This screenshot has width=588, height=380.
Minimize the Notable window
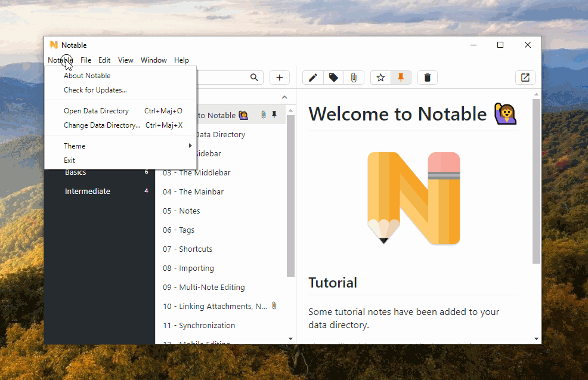pyautogui.click(x=474, y=45)
